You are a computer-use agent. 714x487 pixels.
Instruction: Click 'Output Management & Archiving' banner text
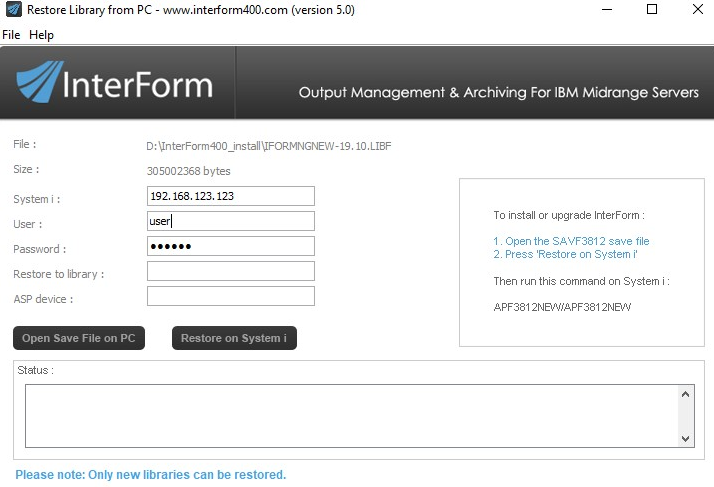499,92
